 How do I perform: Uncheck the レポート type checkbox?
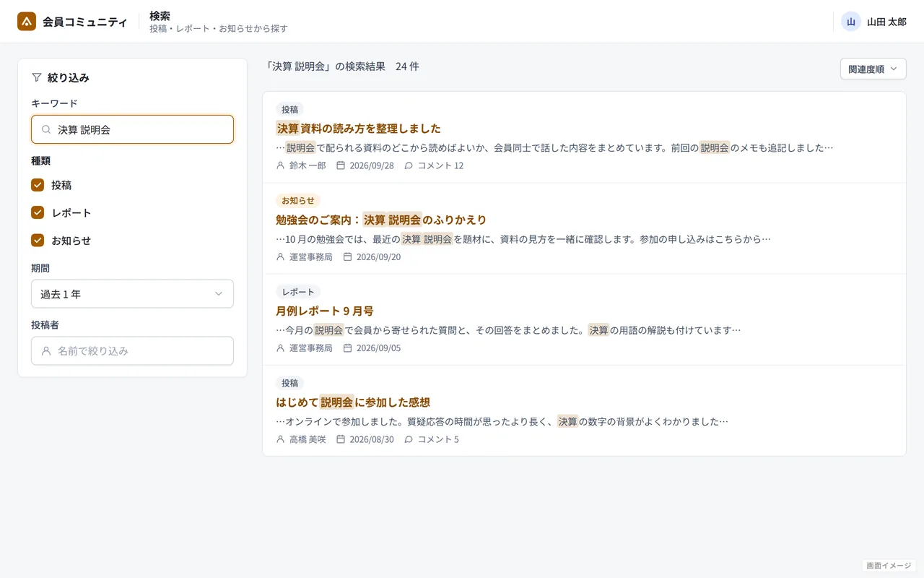tap(38, 212)
